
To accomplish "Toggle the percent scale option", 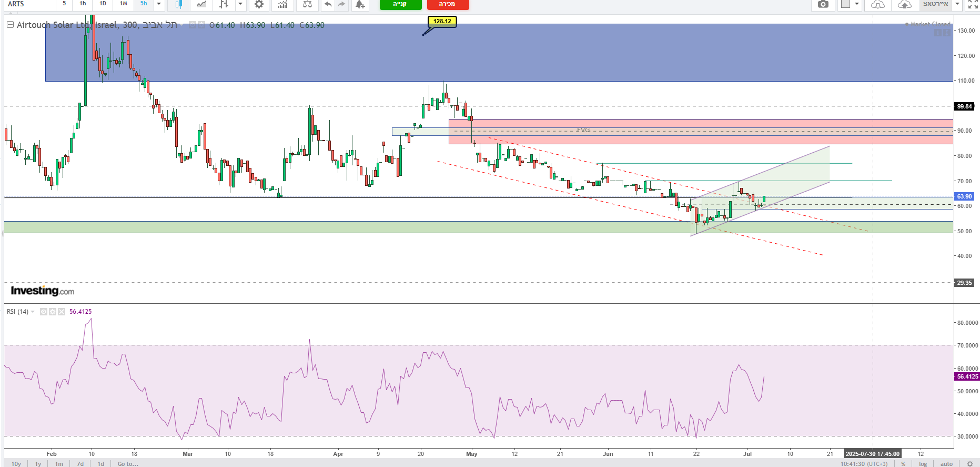I will (903, 464).
